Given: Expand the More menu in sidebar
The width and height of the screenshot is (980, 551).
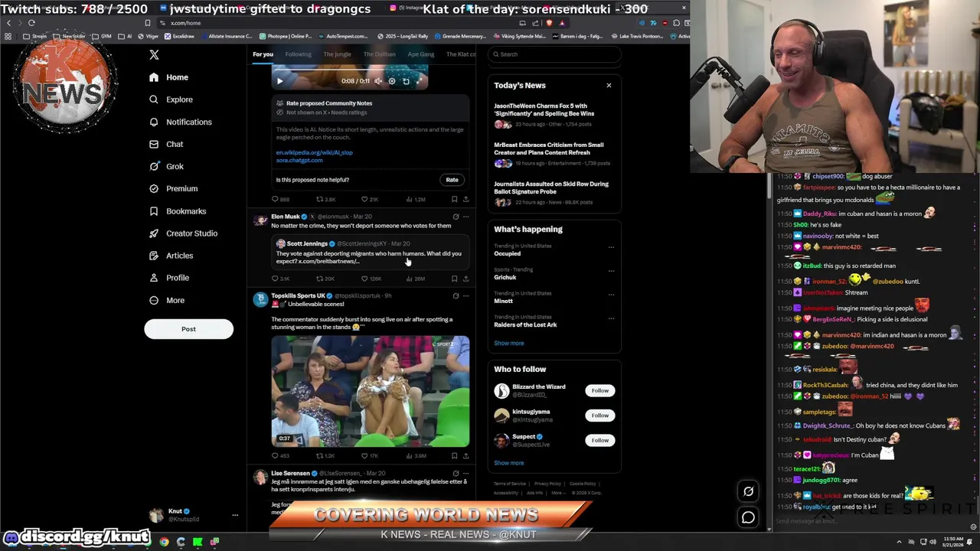Looking at the screenshot, I should [x=167, y=300].
